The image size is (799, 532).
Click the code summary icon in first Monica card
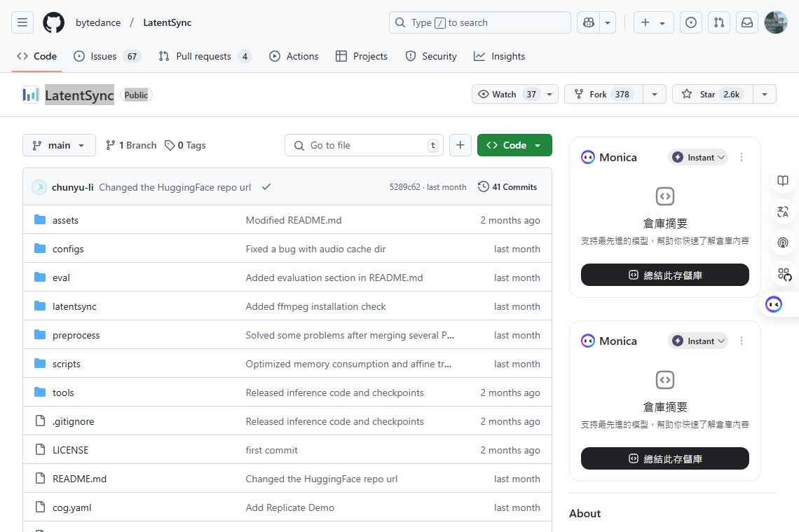[665, 196]
